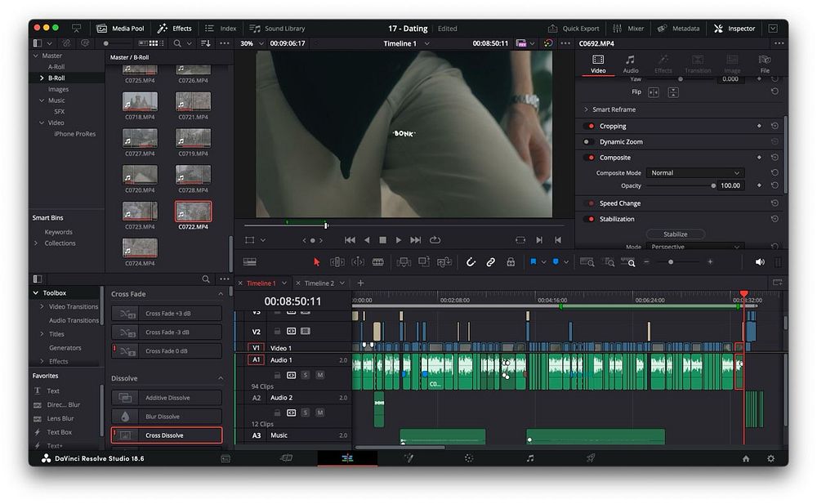Toggle Dynamic Zoom enable switch
This screenshot has height=504, width=817.
[x=589, y=142]
